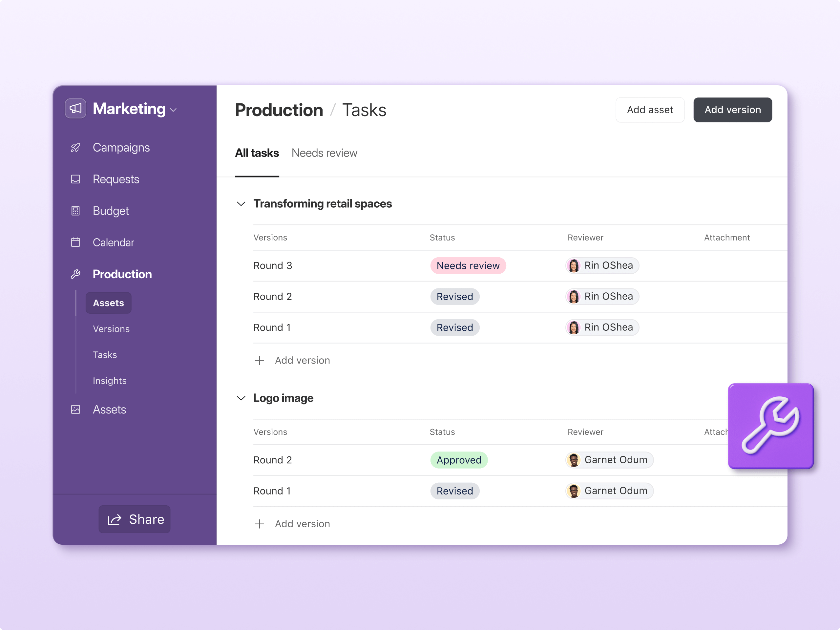Switch to the Needs review tab
The image size is (840, 630).
coord(324,153)
